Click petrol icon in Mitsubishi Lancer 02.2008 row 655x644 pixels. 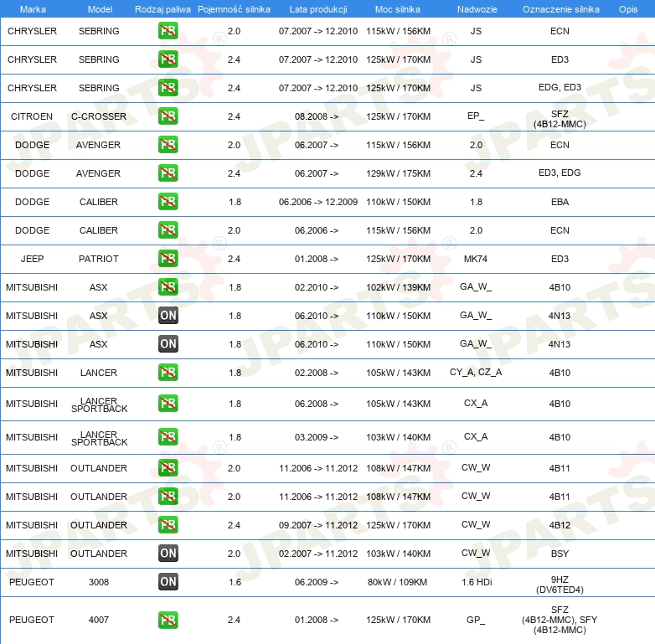[168, 372]
